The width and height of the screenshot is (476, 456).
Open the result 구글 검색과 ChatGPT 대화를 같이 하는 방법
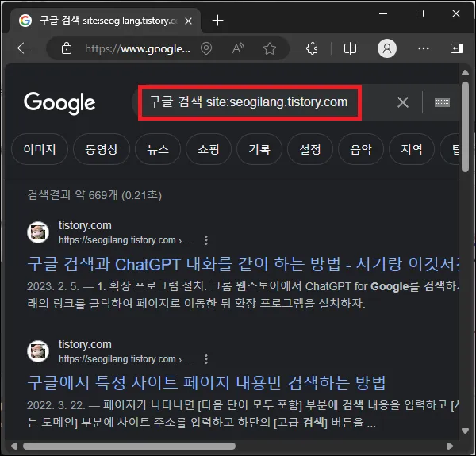click(x=243, y=264)
